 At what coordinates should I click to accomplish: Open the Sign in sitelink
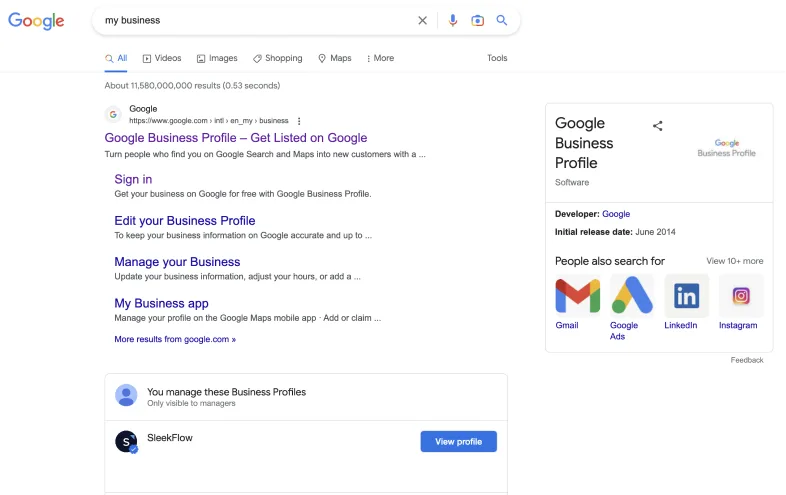pyautogui.click(x=133, y=180)
